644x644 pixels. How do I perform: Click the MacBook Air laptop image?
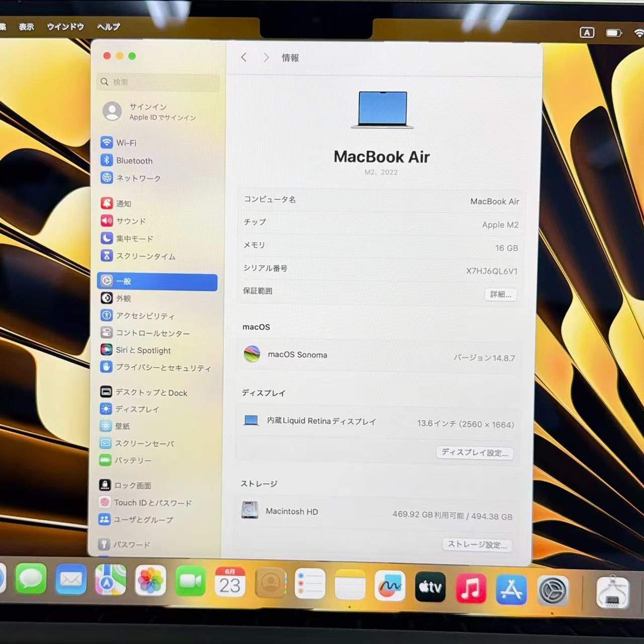coord(382,110)
